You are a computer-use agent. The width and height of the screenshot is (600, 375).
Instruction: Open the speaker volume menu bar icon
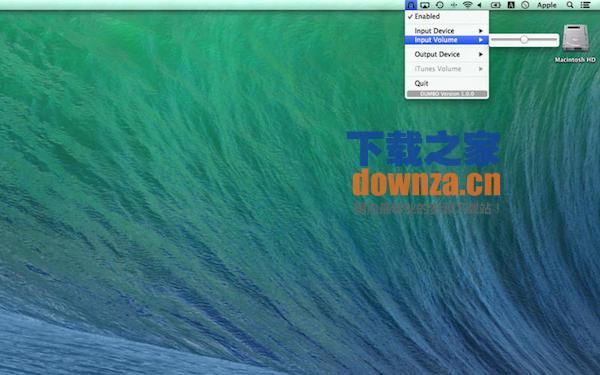pos(479,5)
